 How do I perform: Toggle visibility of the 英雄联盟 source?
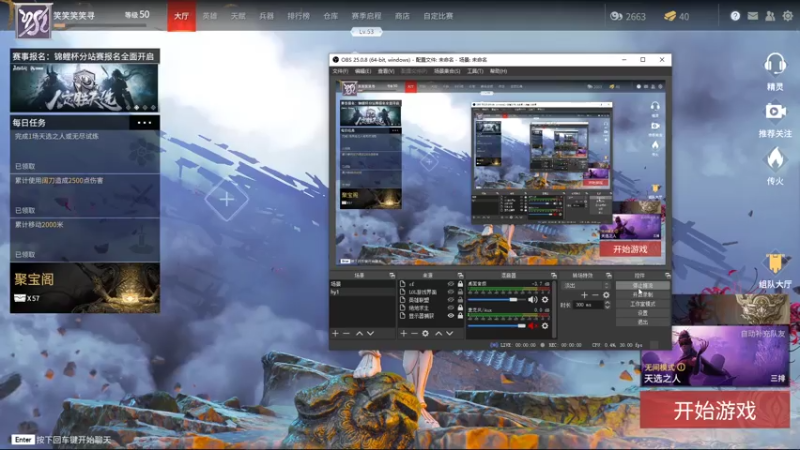coord(451,300)
